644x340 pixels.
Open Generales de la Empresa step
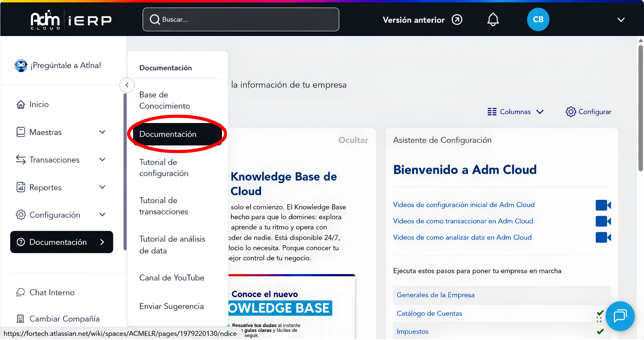point(435,295)
